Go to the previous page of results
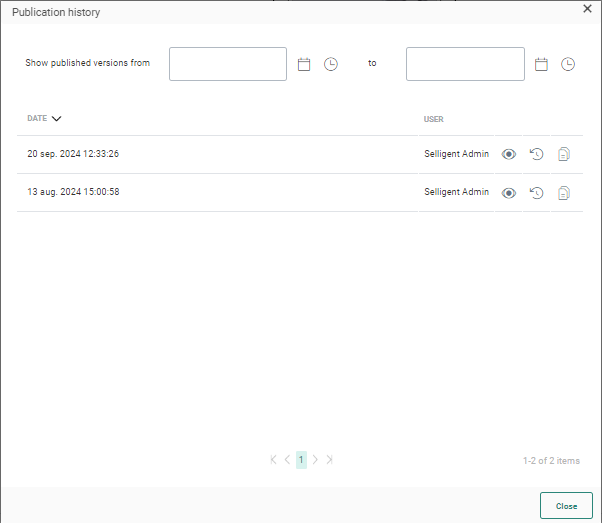602x523 pixels. click(287, 460)
